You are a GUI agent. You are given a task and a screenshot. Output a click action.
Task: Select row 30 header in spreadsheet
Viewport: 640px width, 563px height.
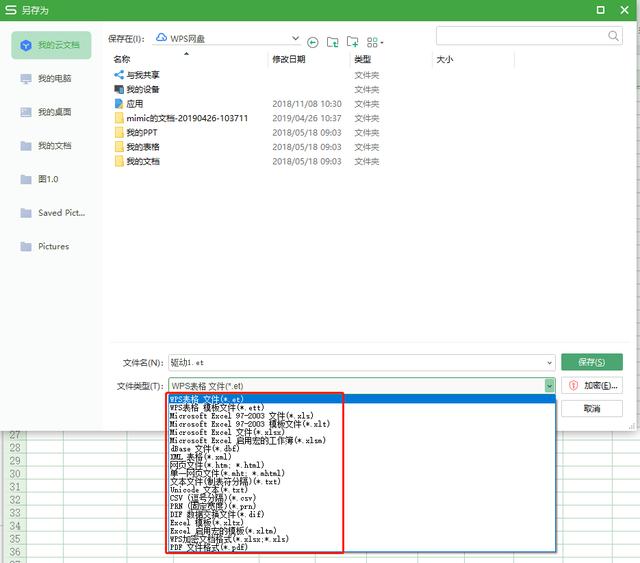pos(15,474)
